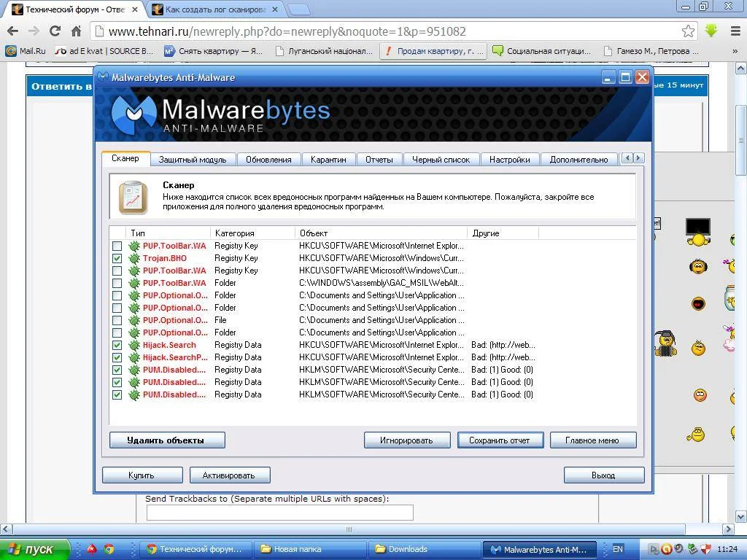Tick the PUP.Optional File row checkbox
The width and height of the screenshot is (747, 560).
(117, 321)
